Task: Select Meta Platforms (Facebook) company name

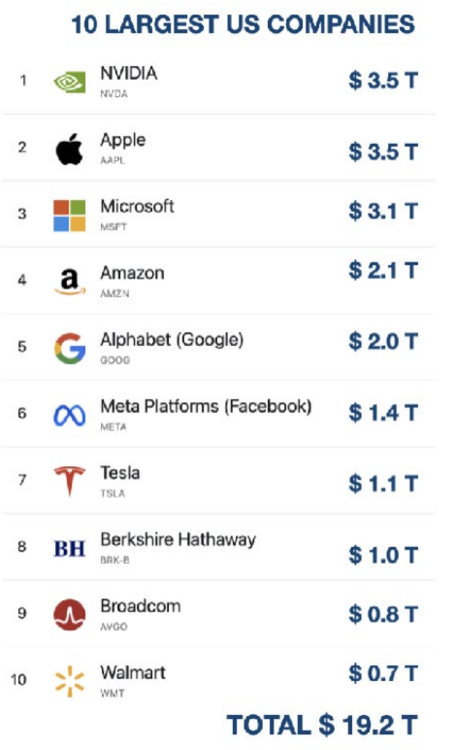Action: point(206,407)
